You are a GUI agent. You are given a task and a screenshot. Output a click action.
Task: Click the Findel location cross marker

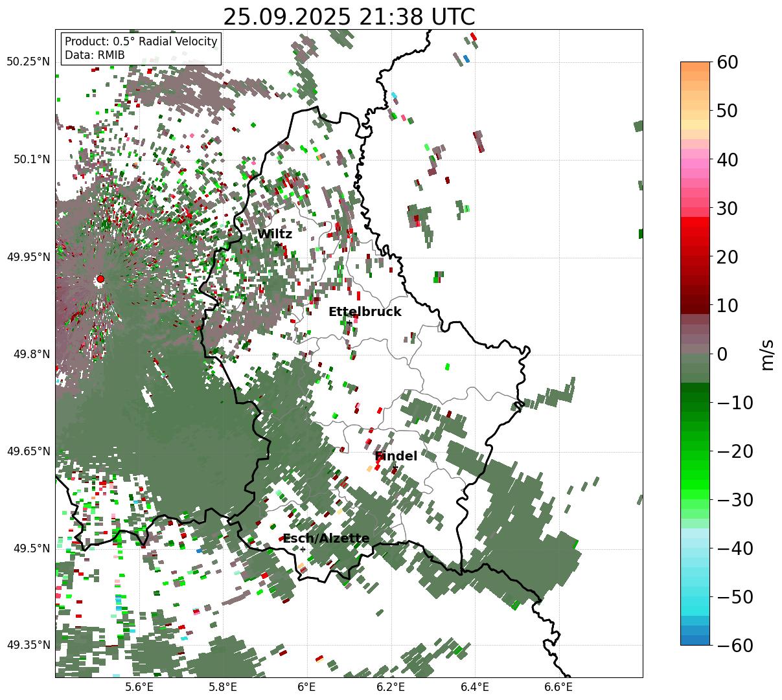point(395,467)
